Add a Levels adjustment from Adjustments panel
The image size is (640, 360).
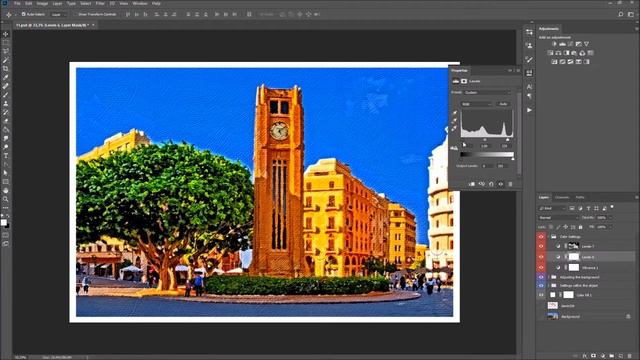[562, 44]
